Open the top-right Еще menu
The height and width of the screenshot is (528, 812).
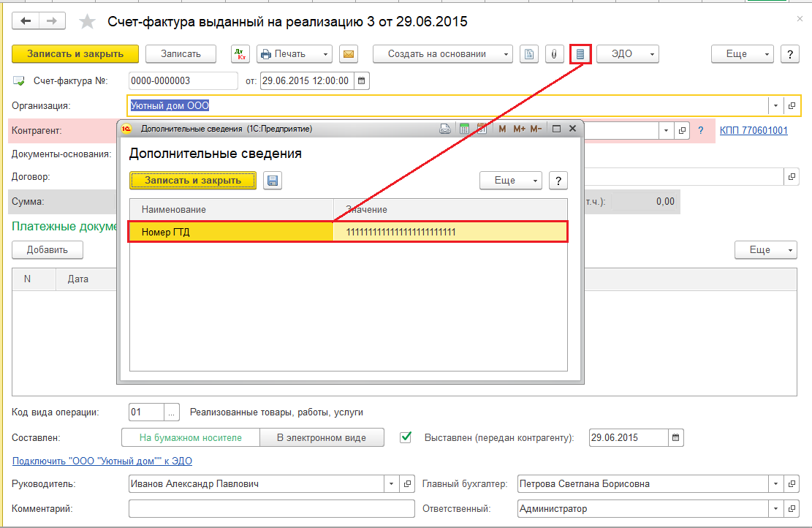point(743,54)
